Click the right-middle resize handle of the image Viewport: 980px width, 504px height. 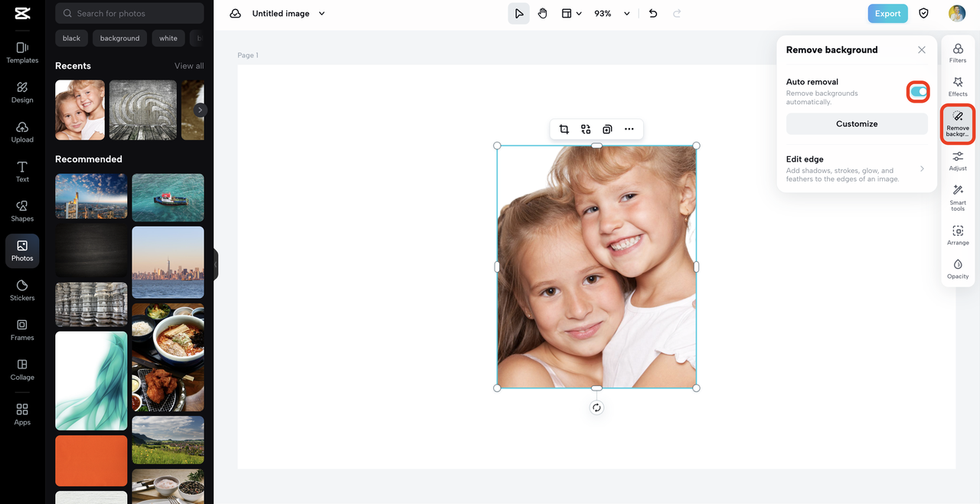696,267
